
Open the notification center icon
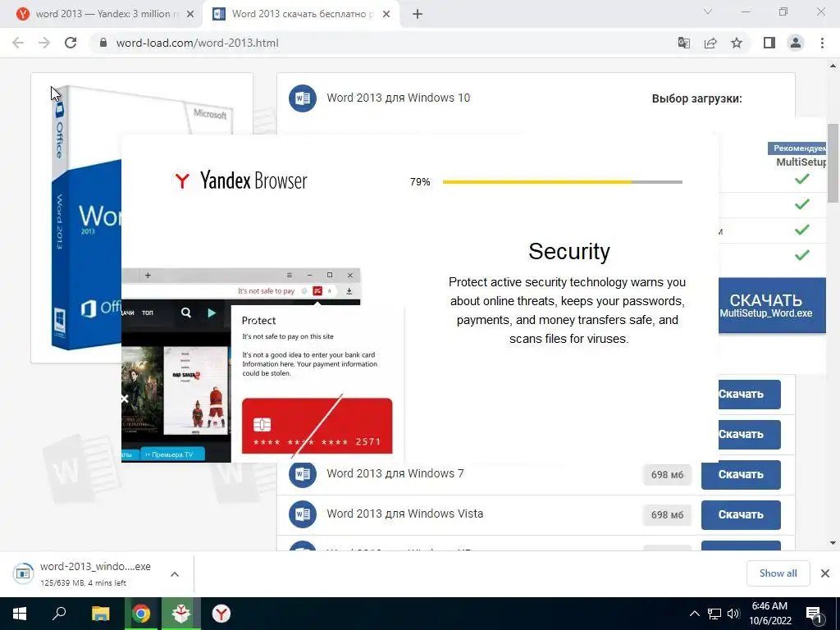[814, 615]
